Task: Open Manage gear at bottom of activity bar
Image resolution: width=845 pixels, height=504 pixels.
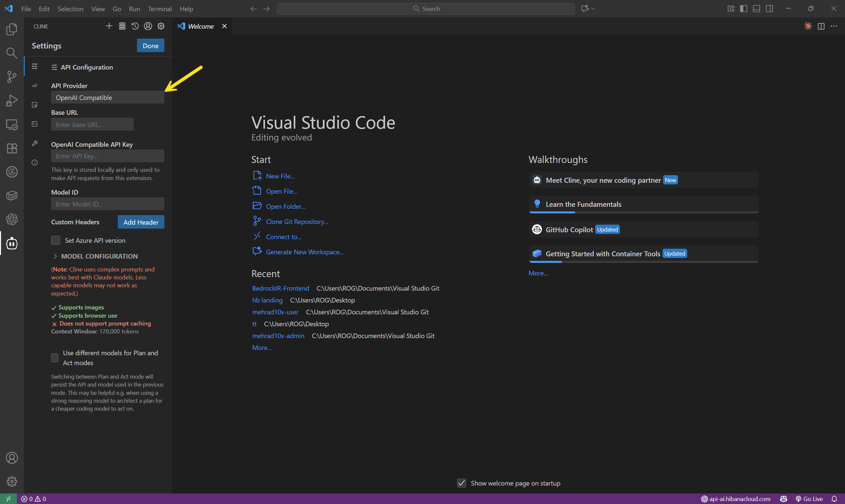Action: pos(12,482)
